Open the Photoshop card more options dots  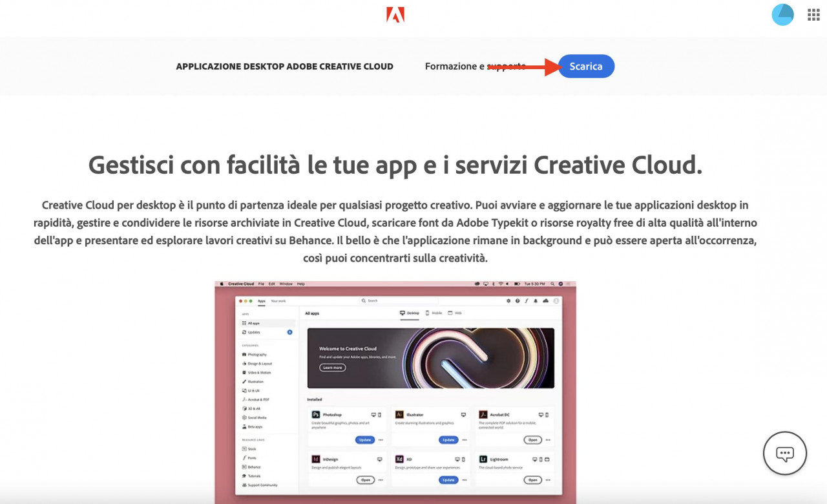click(381, 440)
